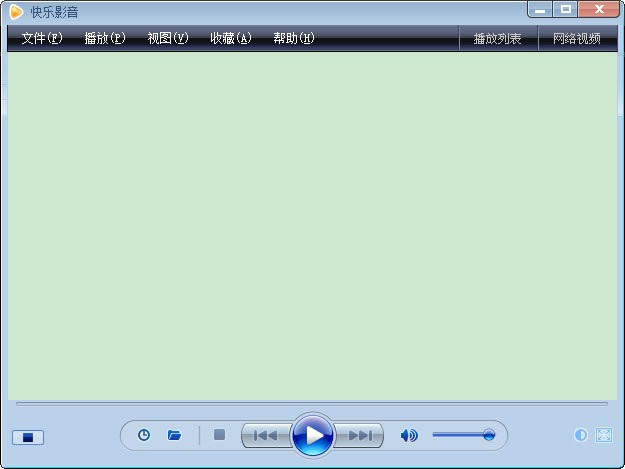
Task: Expand the 收藏(A) menu
Action: pyautogui.click(x=231, y=39)
